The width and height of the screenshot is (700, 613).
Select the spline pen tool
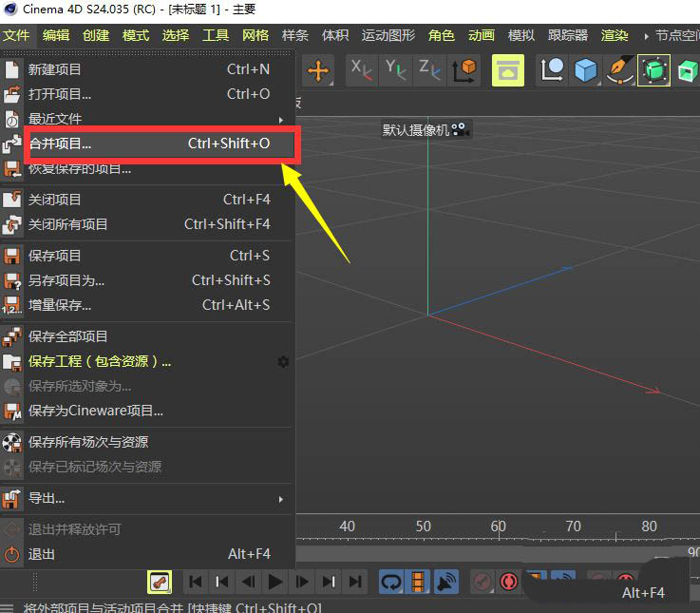coord(619,70)
